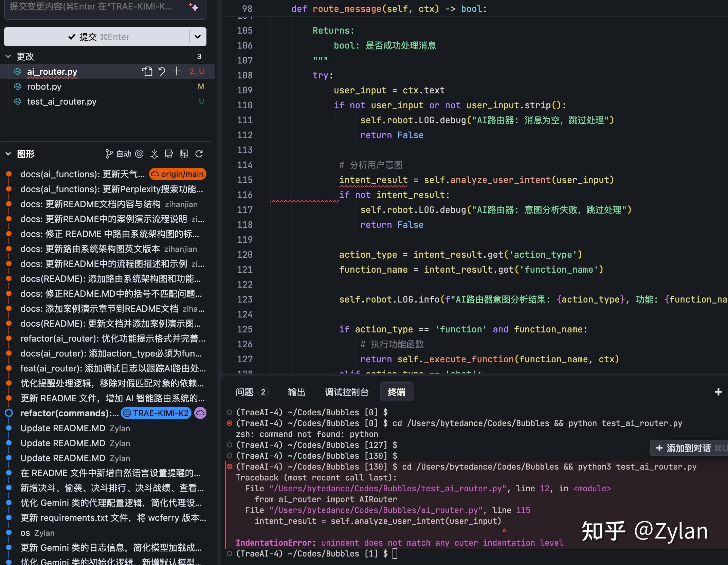The image size is (728, 565).
Task: Open ai_router.py file icon in changes
Action: tap(147, 71)
